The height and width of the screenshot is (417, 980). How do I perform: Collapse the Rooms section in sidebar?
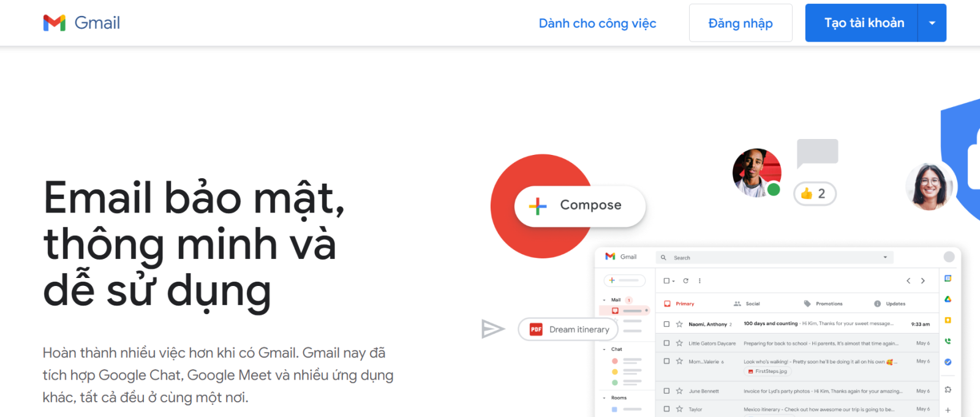604,398
